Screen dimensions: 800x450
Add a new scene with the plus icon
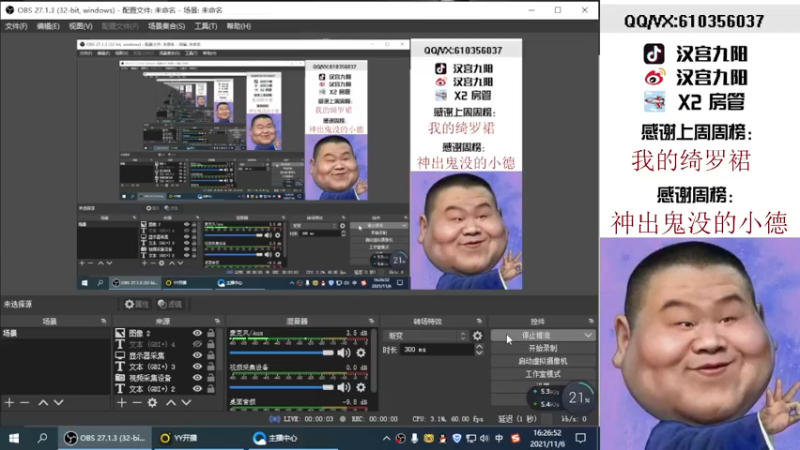coord(10,403)
